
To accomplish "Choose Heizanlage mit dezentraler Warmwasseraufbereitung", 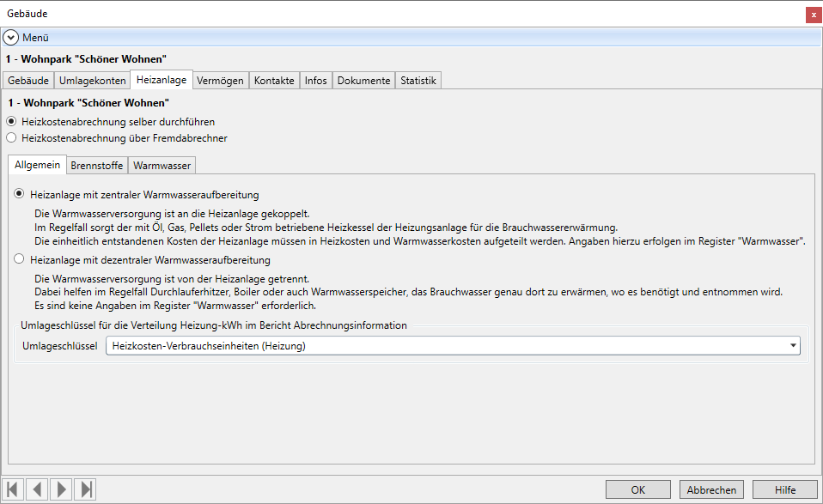I will pos(19,259).
